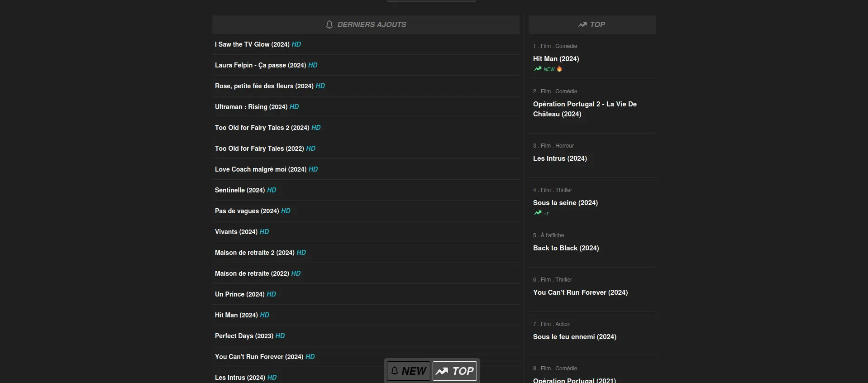Open the TOP section header
868x383 pixels.
pos(592,24)
